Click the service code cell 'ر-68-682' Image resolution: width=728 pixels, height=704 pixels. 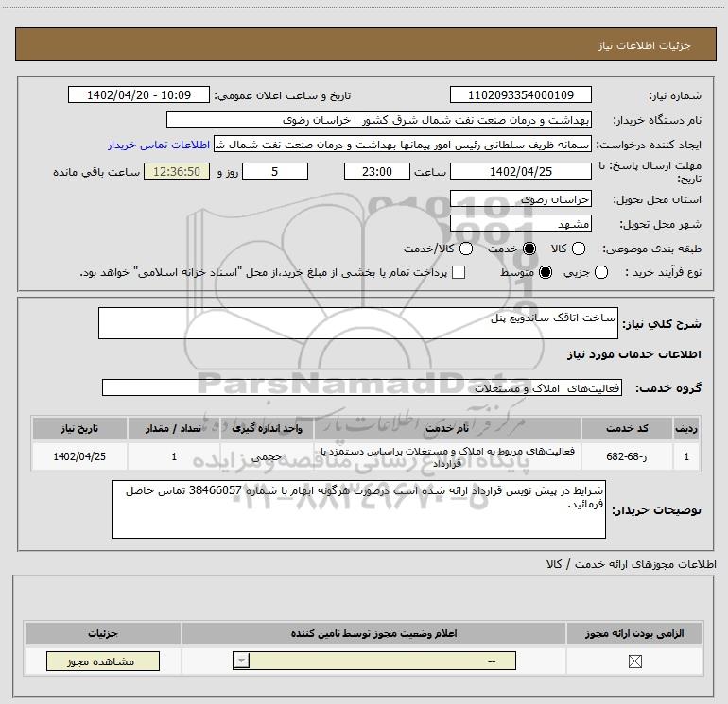point(627,456)
